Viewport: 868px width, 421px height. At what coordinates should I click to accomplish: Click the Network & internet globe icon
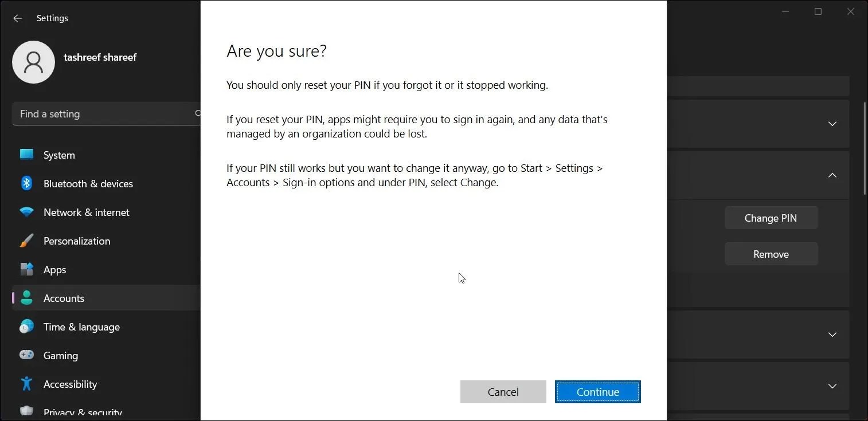[26, 212]
